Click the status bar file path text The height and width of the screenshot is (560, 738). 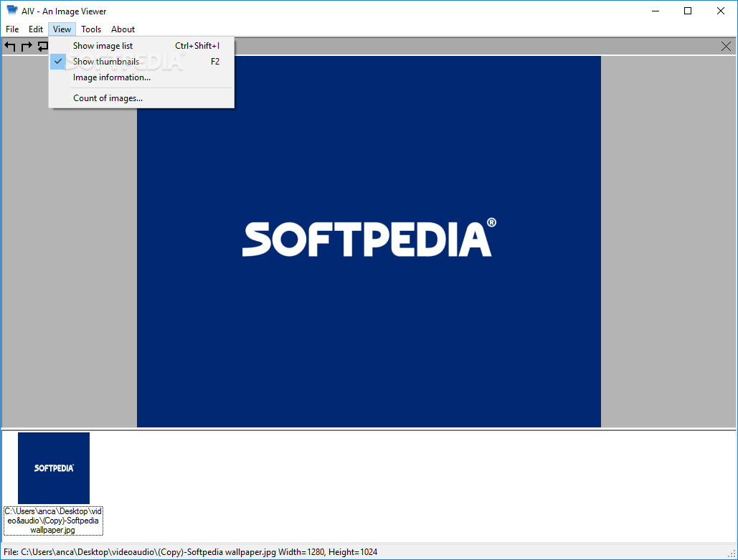pos(191,552)
